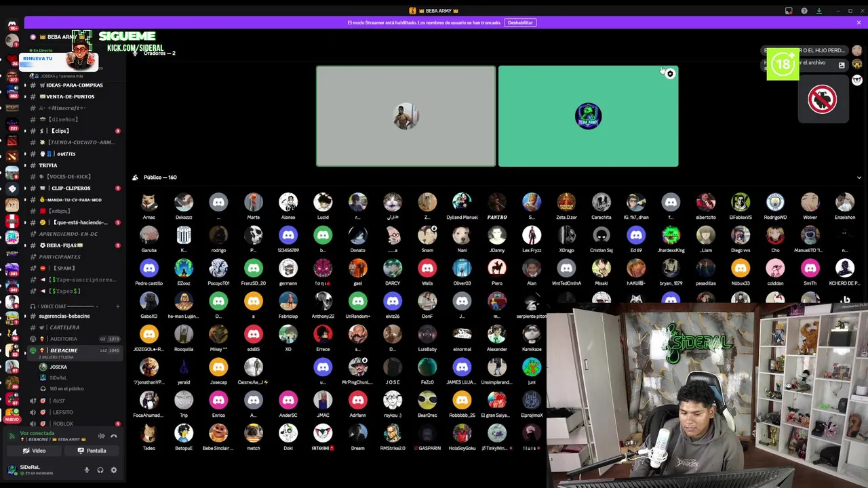The height and width of the screenshot is (488, 868).
Task: Click audience member Doki's avatar
Action: (x=288, y=433)
